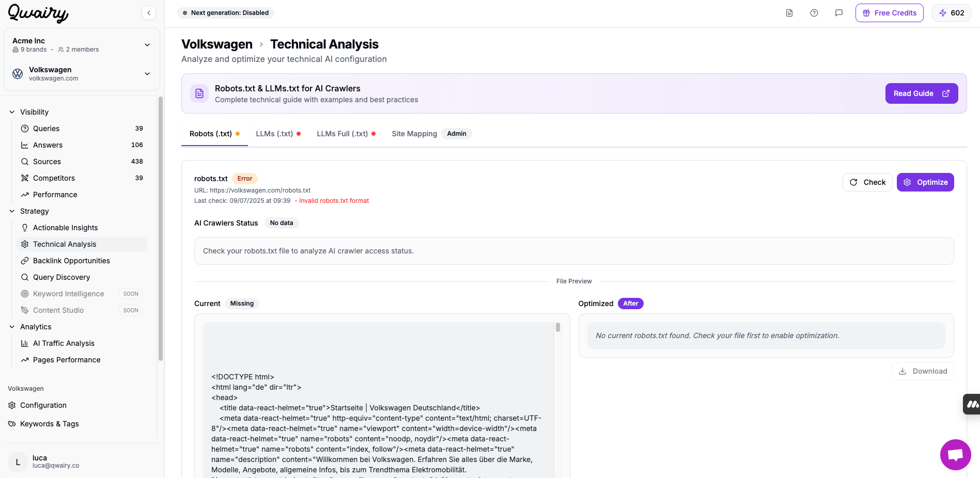
Task: Open Query Discovery
Action: point(82,277)
